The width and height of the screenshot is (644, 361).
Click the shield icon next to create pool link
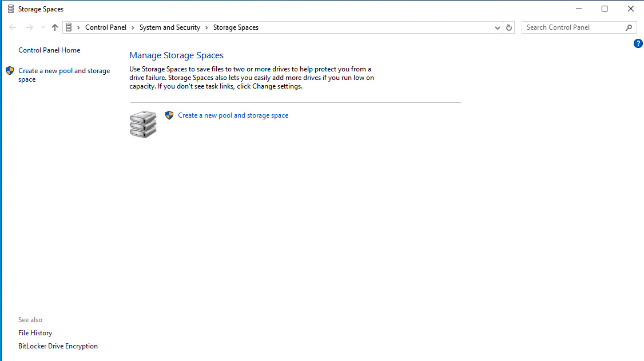169,115
